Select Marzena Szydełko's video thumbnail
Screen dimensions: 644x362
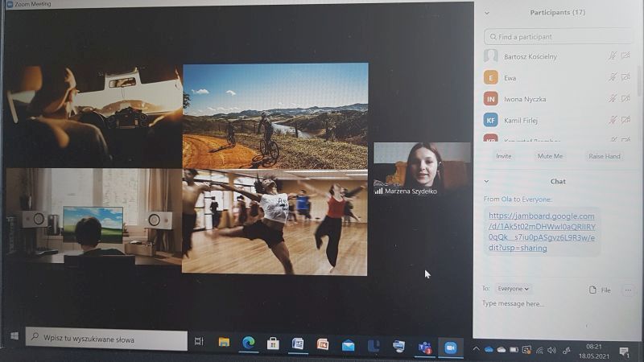422,169
